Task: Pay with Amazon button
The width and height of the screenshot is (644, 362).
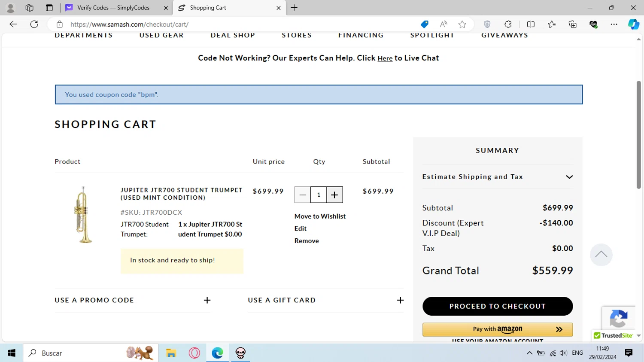Action: pos(498,329)
